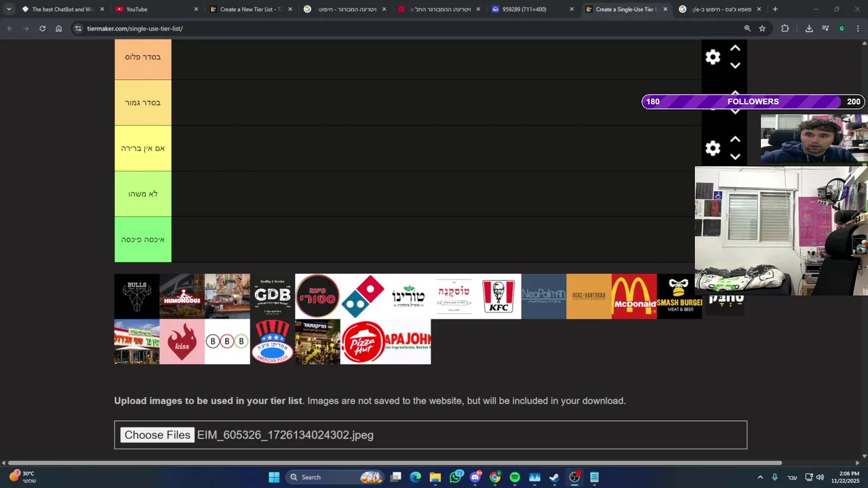Screen dimensions: 868x488
Task: Open Microsoft Edge from the taskbar
Action: point(416,477)
